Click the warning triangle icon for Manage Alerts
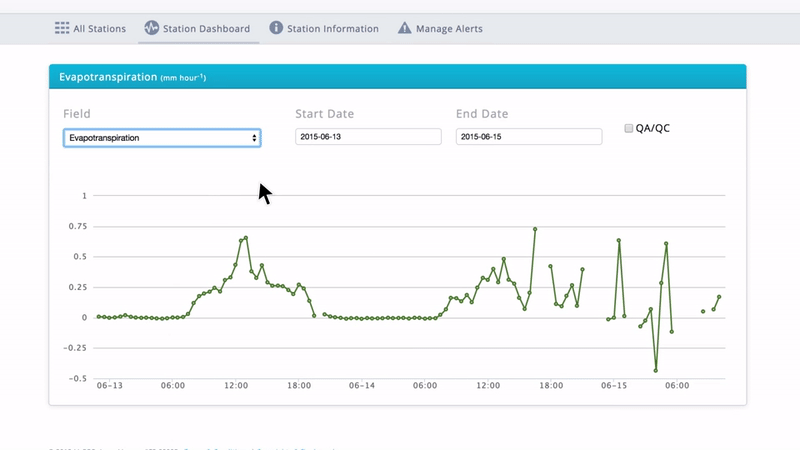This screenshot has width=800, height=450. click(x=404, y=28)
